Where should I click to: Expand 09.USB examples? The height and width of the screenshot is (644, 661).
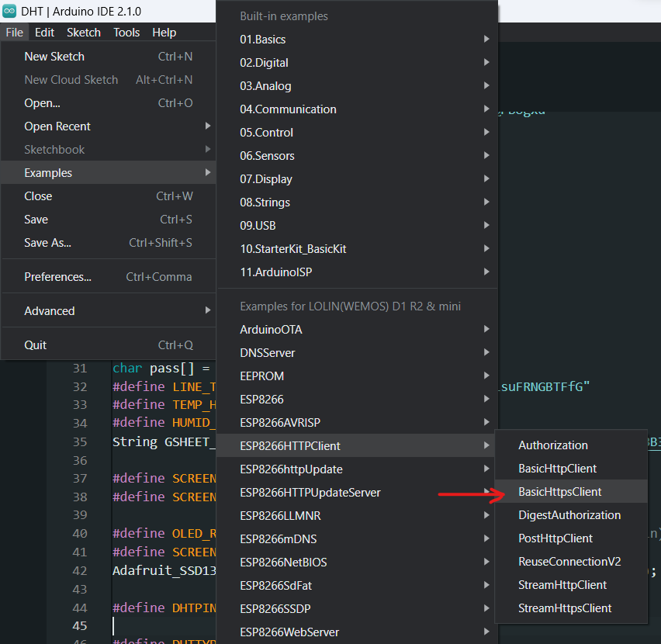[x=357, y=226]
